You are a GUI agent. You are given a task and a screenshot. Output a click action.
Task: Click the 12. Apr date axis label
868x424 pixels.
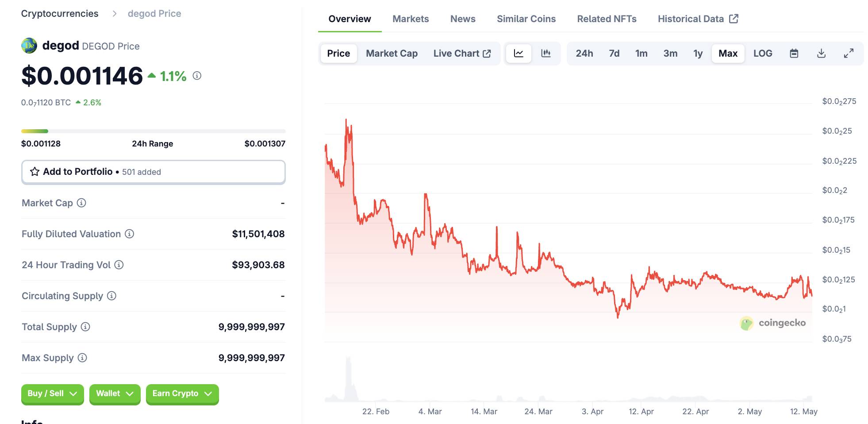point(641,412)
